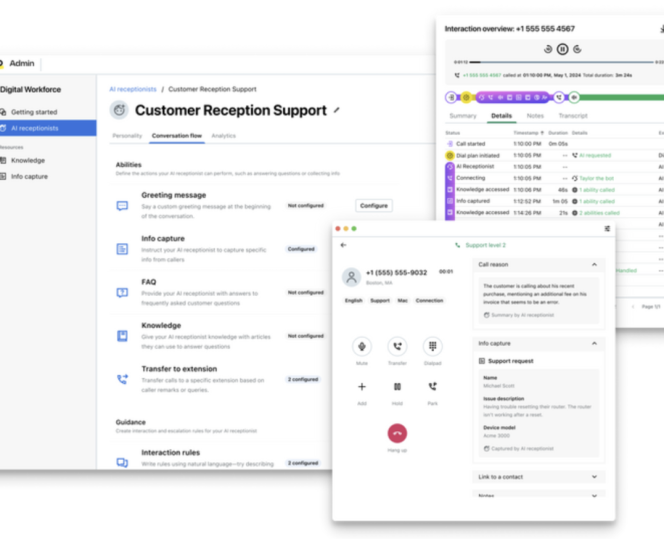Open call window settings sliders icon
This screenshot has width=664, height=539.
pos(607,229)
